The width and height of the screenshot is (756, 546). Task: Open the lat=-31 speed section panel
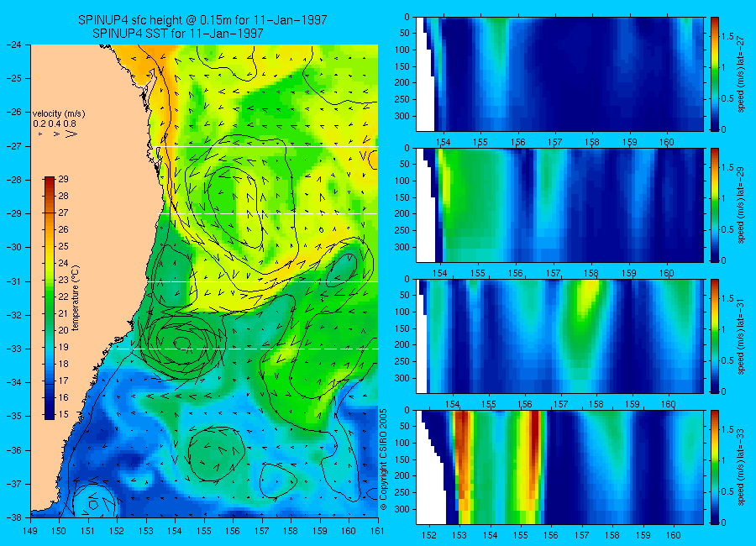pos(559,336)
